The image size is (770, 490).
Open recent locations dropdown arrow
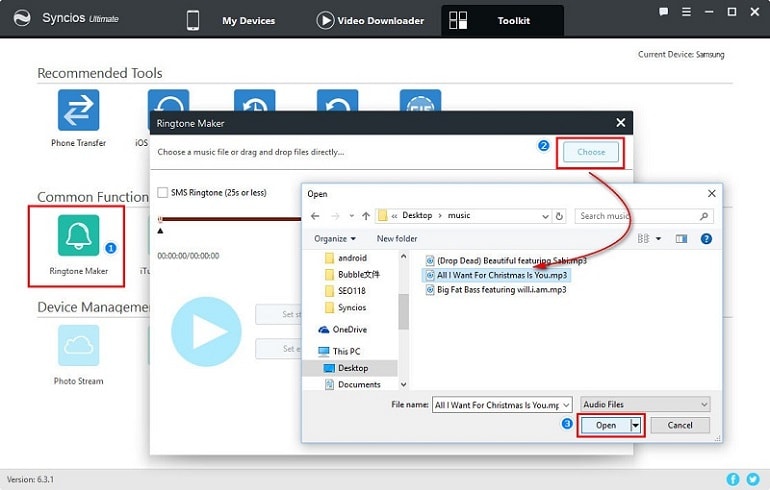point(352,216)
